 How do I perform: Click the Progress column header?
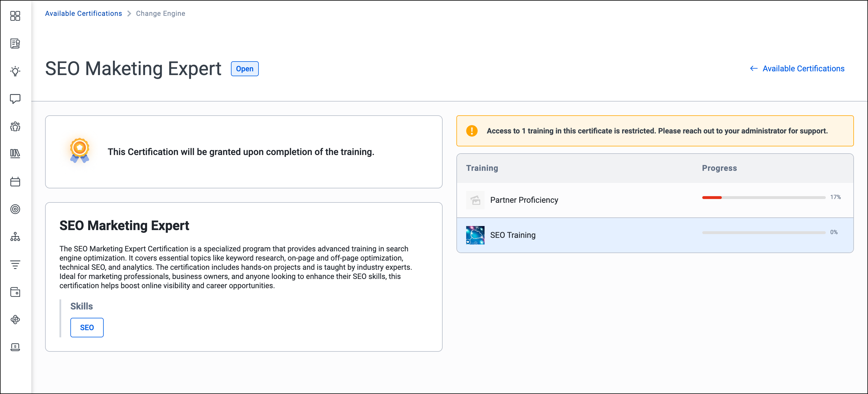[720, 168]
